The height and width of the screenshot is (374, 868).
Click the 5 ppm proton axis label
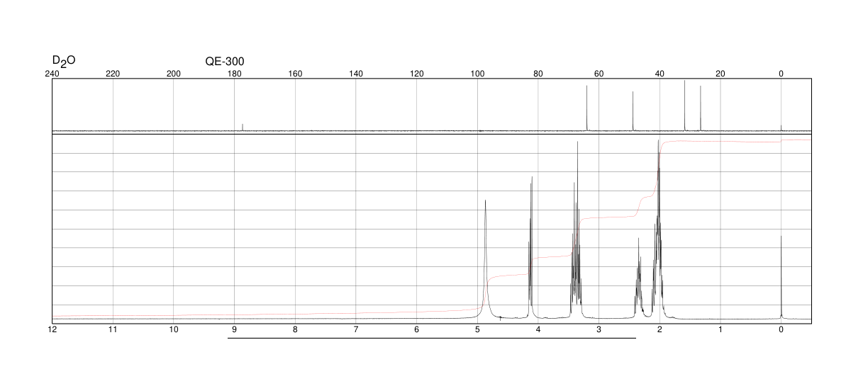click(477, 330)
